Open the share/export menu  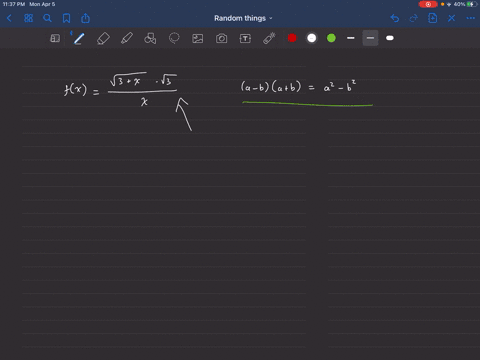(86, 18)
